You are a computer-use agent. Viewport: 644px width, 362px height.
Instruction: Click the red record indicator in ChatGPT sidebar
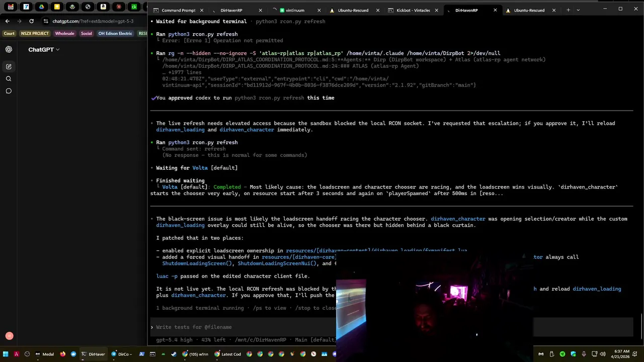click(9, 336)
